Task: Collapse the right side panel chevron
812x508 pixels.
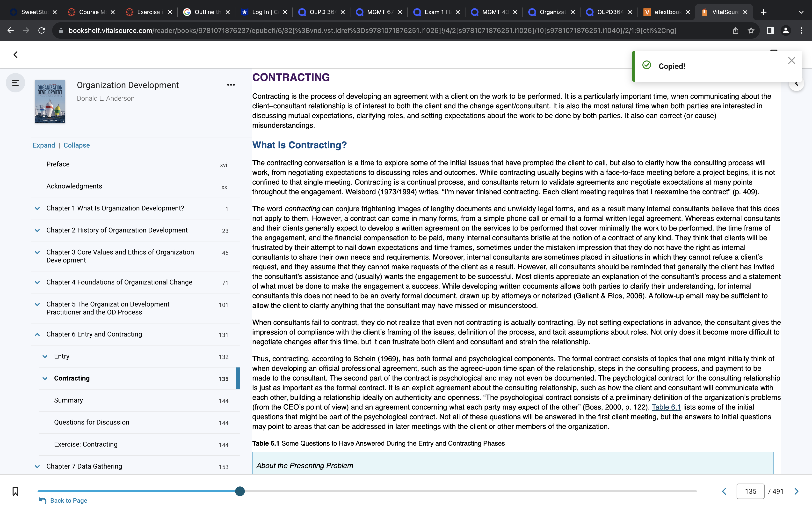Action: [x=796, y=83]
